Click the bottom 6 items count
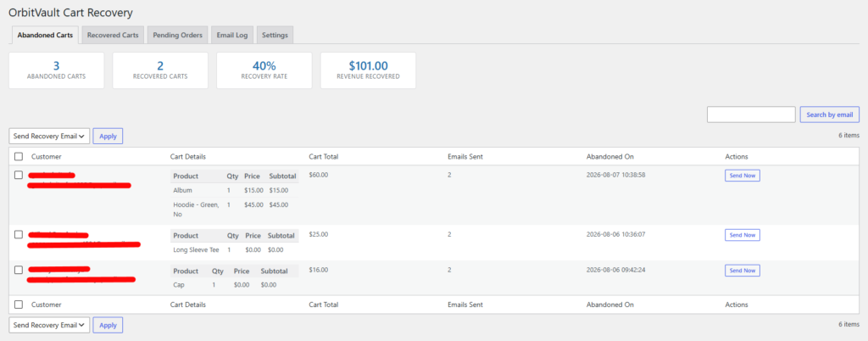 coord(849,324)
